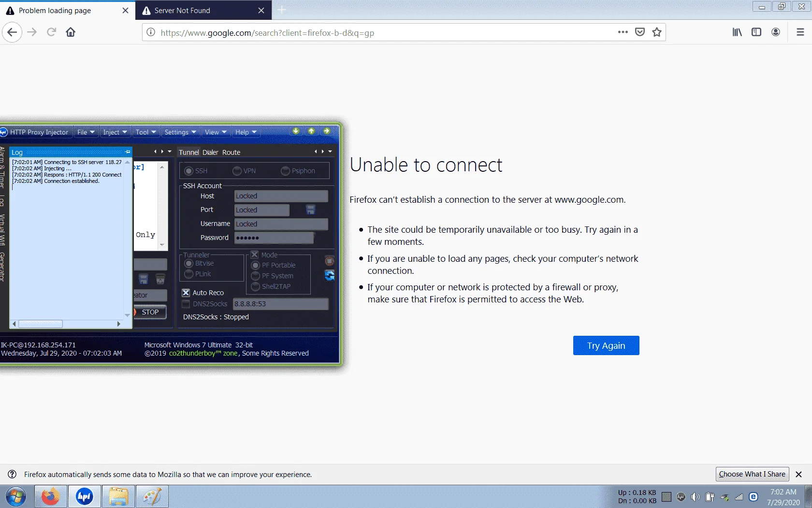Click the save icon beside the Port field
This screenshot has width=812, height=508.
[310, 209]
